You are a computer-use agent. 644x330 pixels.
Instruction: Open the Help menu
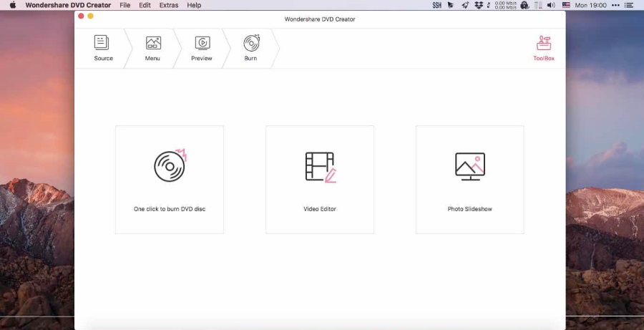click(x=194, y=5)
